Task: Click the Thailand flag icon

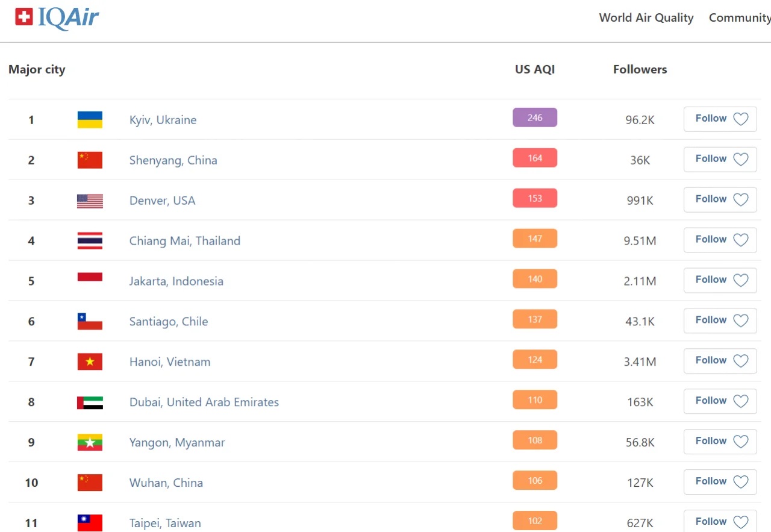Action: pos(90,241)
